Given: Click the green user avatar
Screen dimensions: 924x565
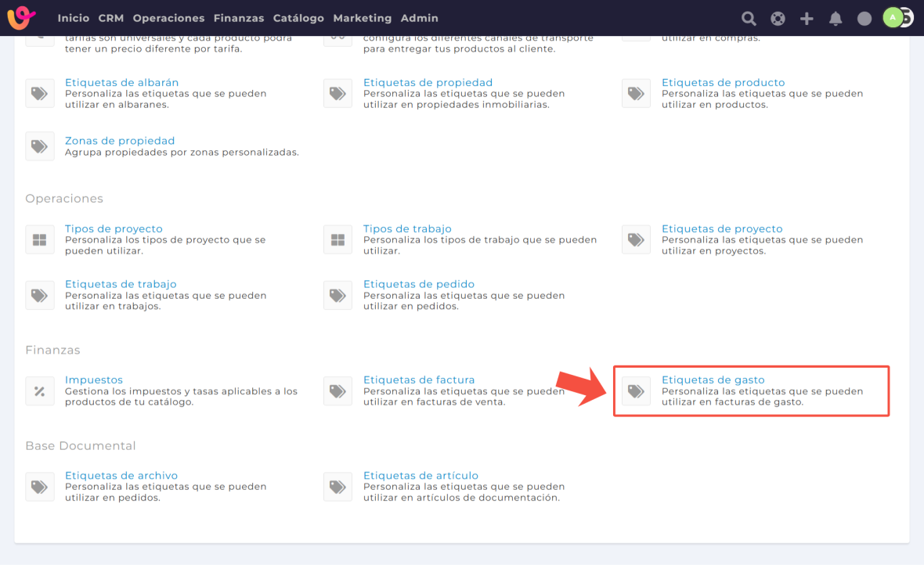Looking at the screenshot, I should pyautogui.click(x=893, y=17).
